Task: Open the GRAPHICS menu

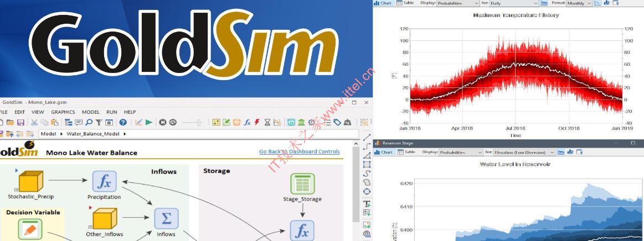Action: click(x=63, y=112)
